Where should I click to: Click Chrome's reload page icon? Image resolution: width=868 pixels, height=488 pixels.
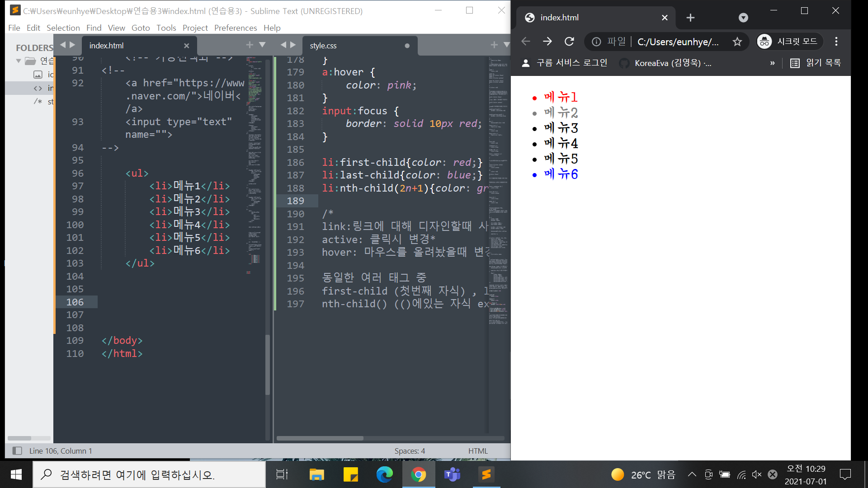point(569,42)
